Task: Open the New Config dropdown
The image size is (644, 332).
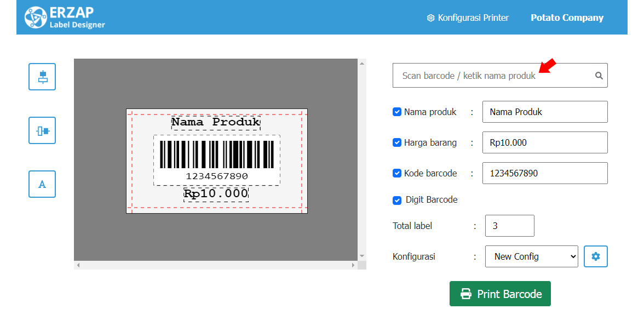Action: [531, 256]
